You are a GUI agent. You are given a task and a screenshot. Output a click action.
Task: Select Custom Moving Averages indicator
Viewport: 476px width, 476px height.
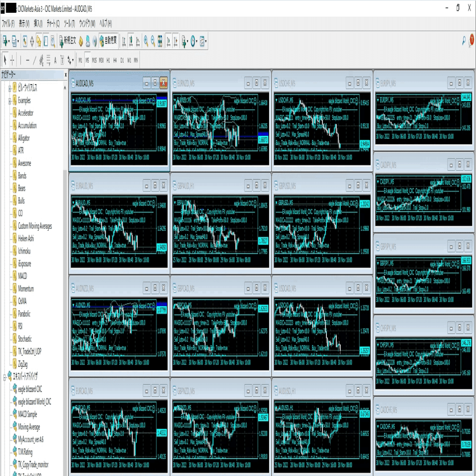[35, 226]
